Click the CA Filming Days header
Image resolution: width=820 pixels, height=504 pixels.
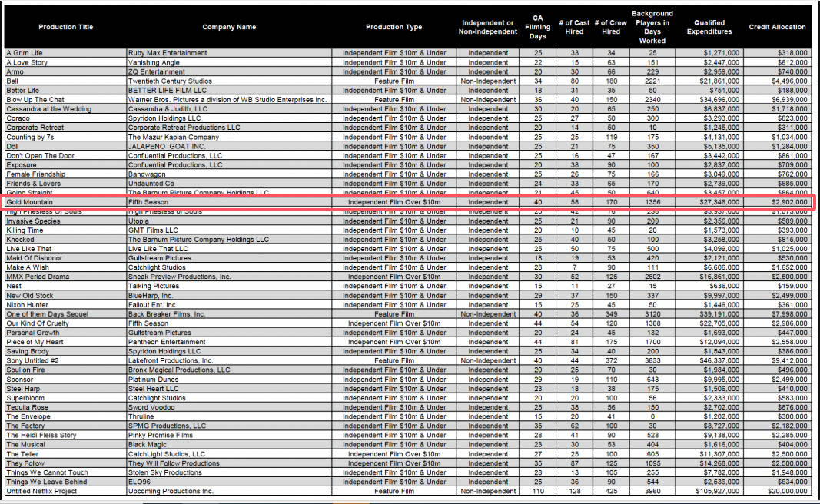click(x=538, y=27)
